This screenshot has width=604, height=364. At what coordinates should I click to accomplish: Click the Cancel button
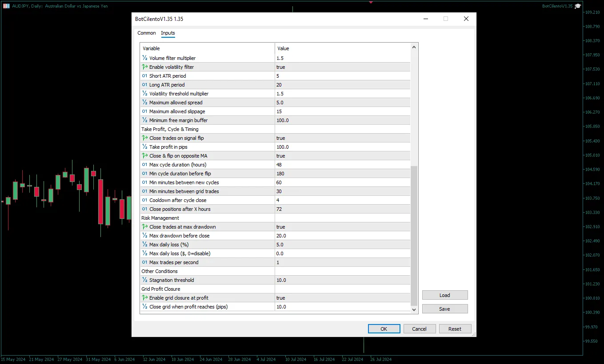point(420,329)
